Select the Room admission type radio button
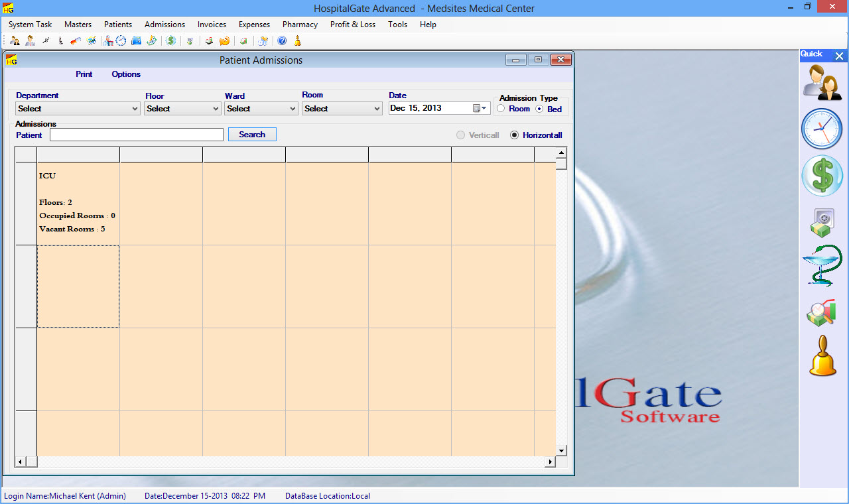 pyautogui.click(x=501, y=109)
